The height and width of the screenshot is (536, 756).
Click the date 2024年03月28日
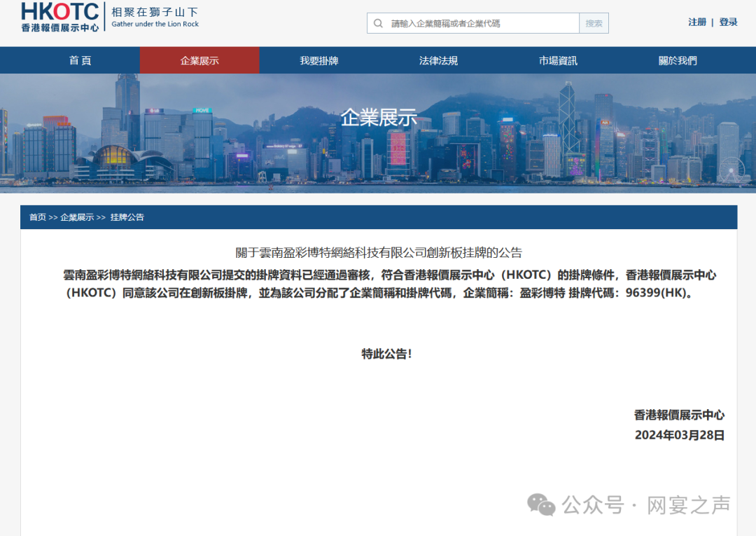[x=679, y=435]
